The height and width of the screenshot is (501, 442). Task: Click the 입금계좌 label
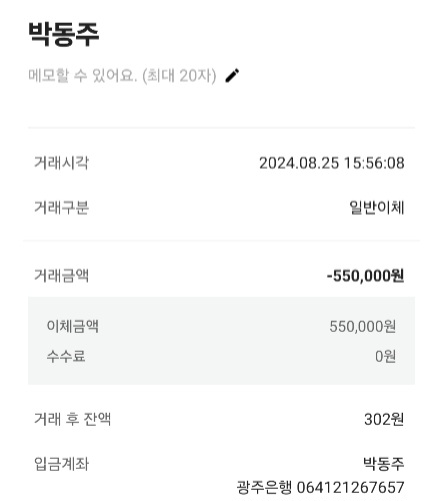(62, 464)
